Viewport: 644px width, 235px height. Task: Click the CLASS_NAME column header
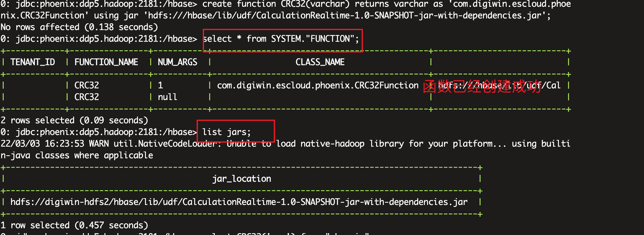pyautogui.click(x=320, y=62)
